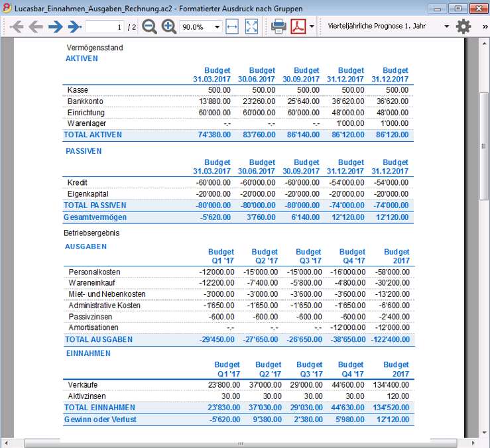Open the settings gear
Screen dimensions: 490x448
pos(463,27)
